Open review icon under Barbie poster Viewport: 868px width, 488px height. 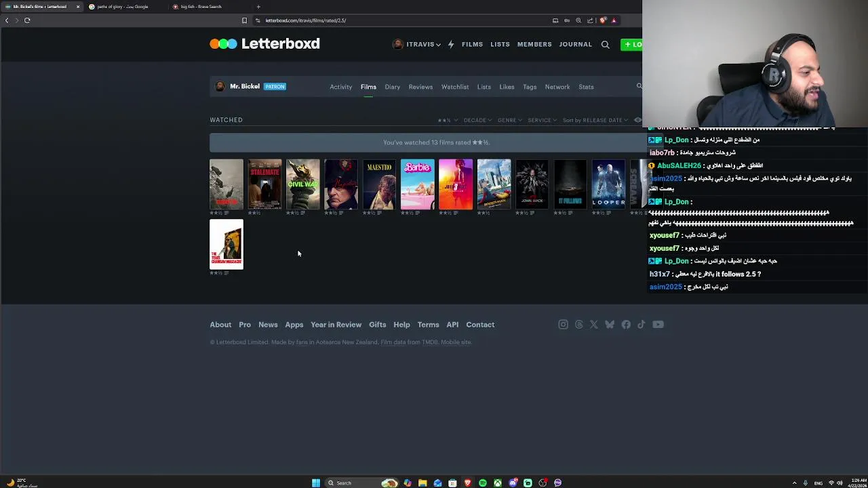coord(416,213)
